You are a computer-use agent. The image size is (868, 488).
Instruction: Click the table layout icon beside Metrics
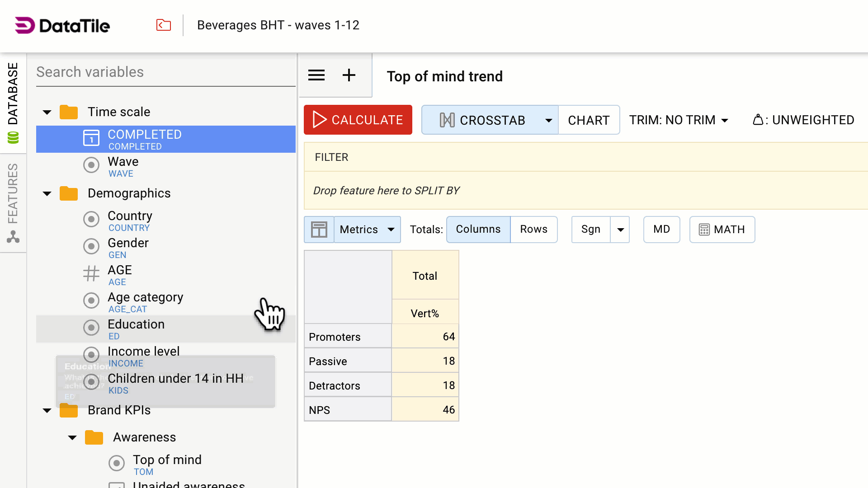click(319, 229)
